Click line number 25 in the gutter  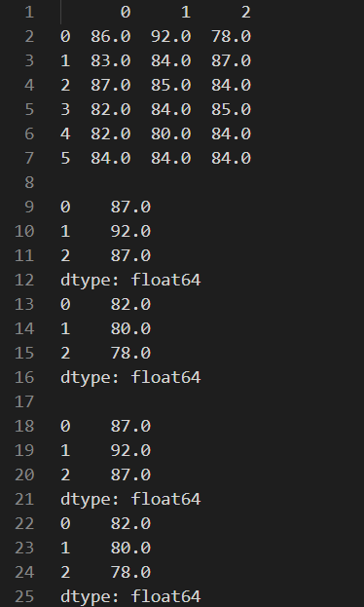click(x=24, y=596)
